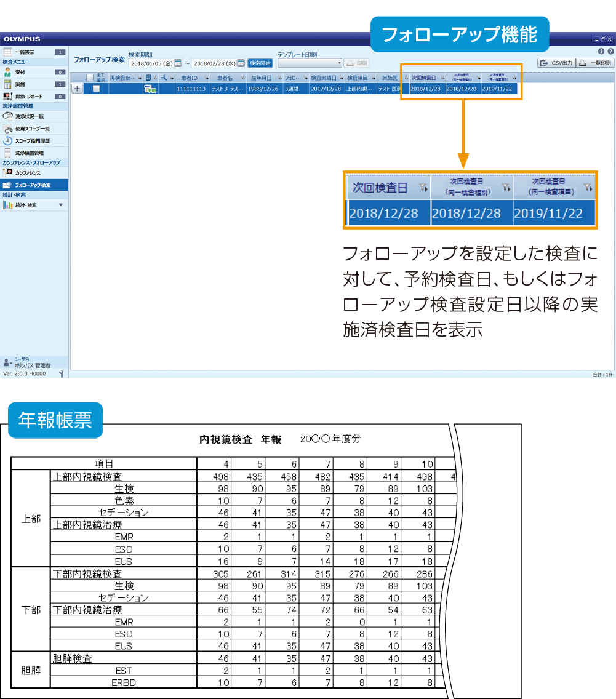This screenshot has height=699, width=616.
Task: Expand the 統計・検索 menu arrow
Action: (60, 205)
